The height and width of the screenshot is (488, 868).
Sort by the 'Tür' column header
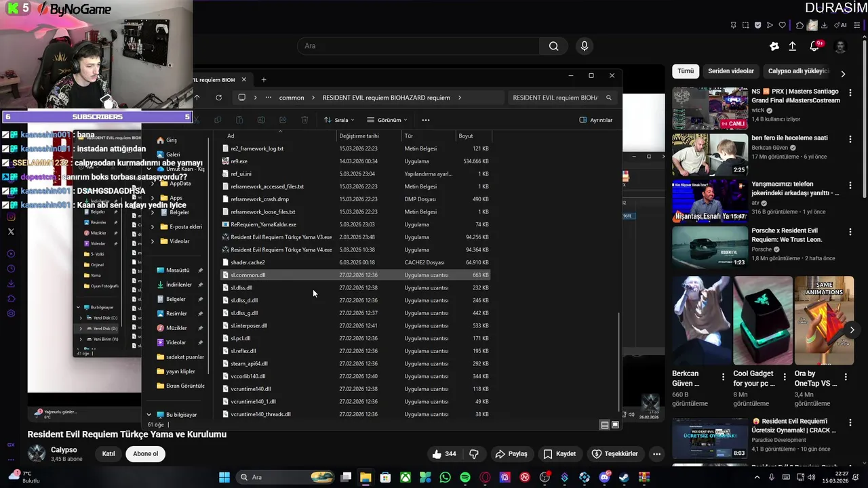[408, 136]
